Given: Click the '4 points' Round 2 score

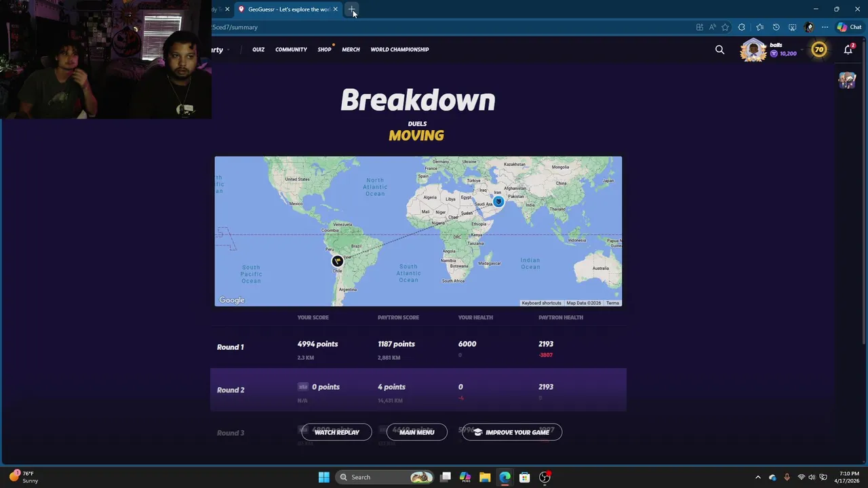Looking at the screenshot, I should [x=391, y=387].
